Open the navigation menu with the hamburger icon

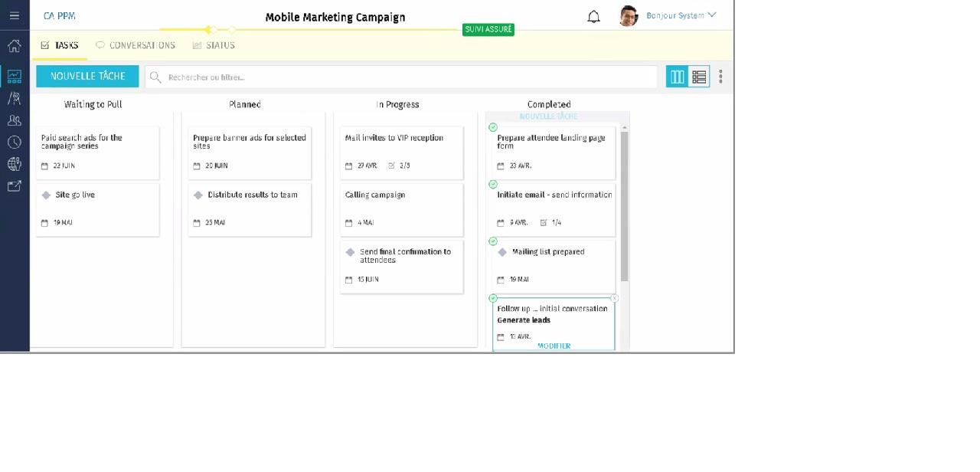coord(14,15)
